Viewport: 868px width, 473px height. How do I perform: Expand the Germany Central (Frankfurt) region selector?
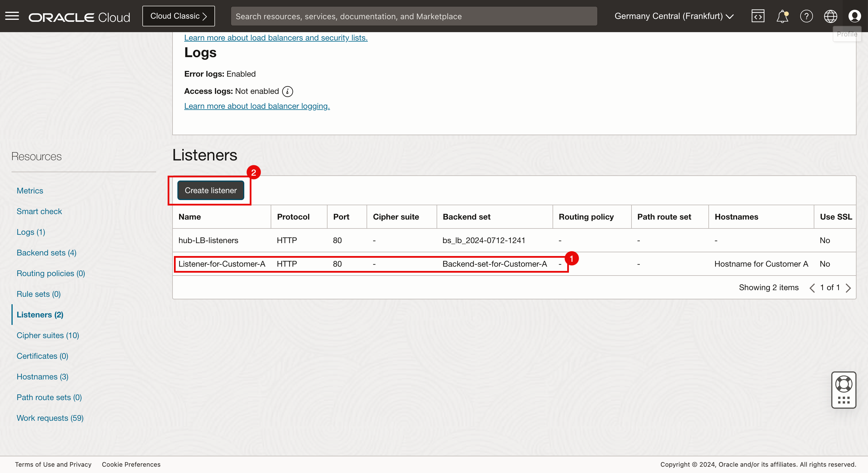pos(674,16)
